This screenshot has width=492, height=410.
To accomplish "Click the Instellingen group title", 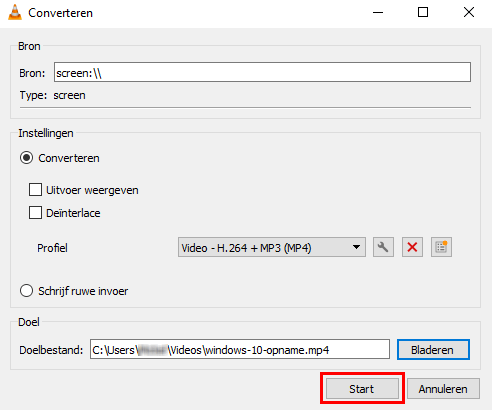I will [46, 133].
